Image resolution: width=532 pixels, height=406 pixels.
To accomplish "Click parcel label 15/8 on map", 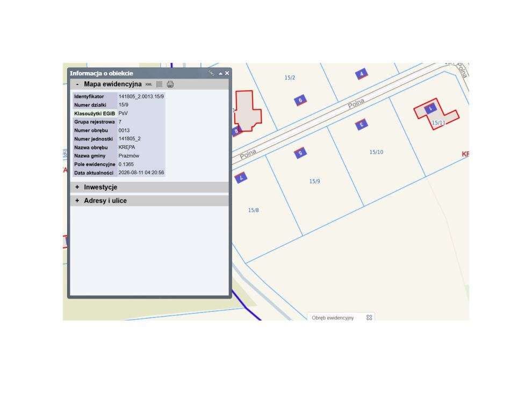I will pyautogui.click(x=254, y=210).
